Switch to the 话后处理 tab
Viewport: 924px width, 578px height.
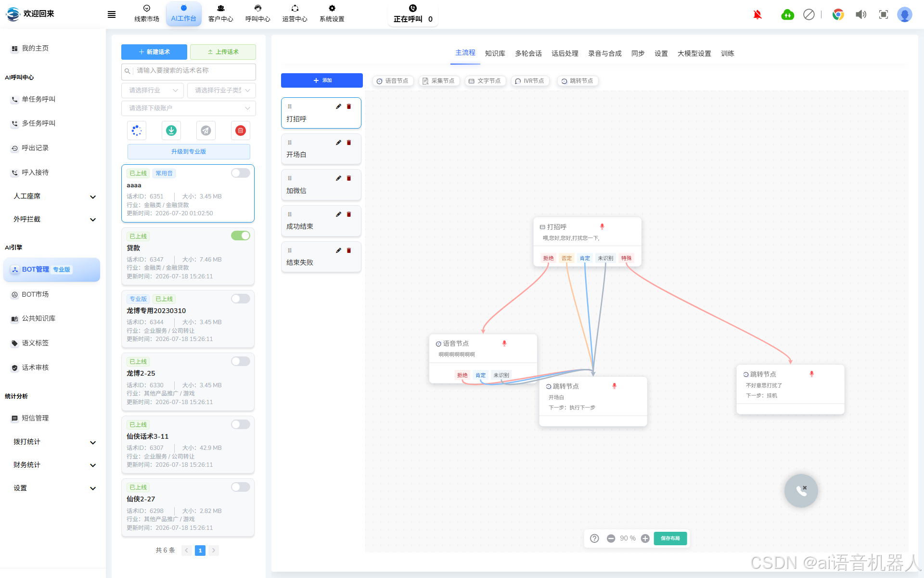click(x=565, y=53)
